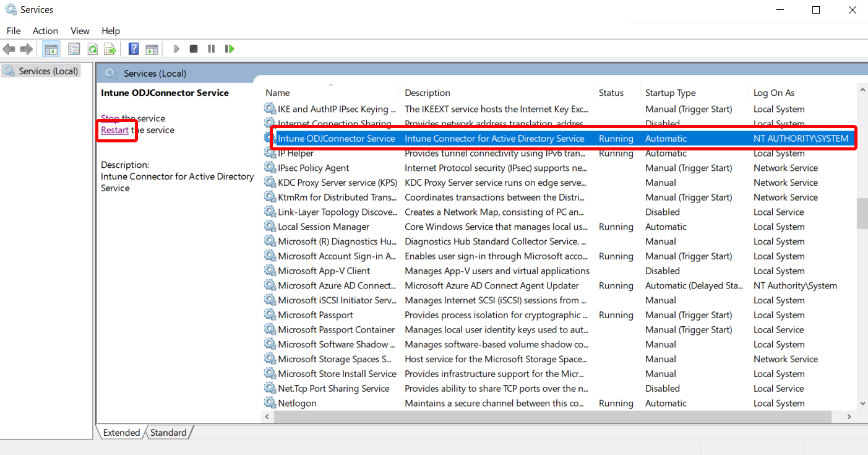Click the vertical scrollbar down arrow

[862, 403]
